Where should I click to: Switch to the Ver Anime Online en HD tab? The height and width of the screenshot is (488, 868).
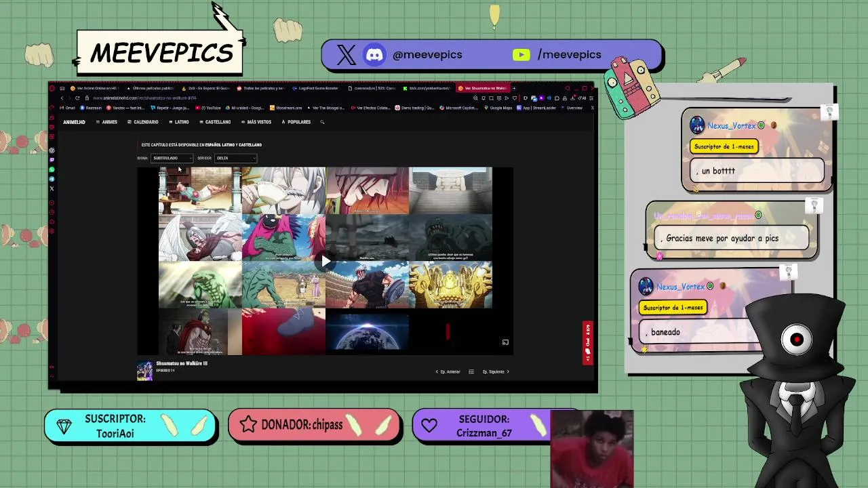pyautogui.click(x=95, y=88)
